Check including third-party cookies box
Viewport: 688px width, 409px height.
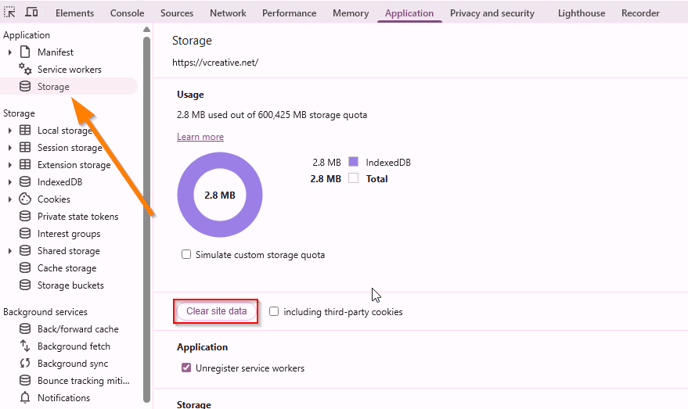point(274,312)
